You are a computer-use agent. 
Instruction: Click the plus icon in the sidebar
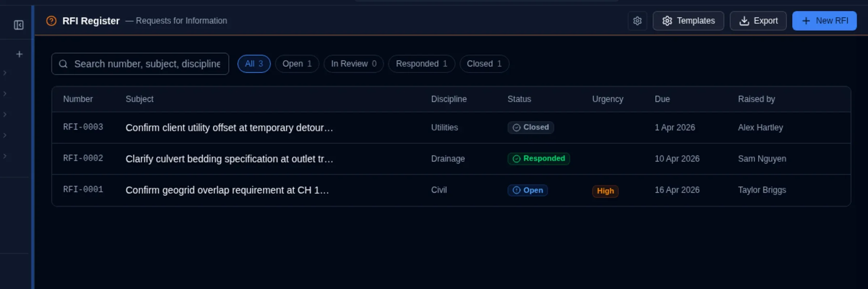(x=20, y=54)
